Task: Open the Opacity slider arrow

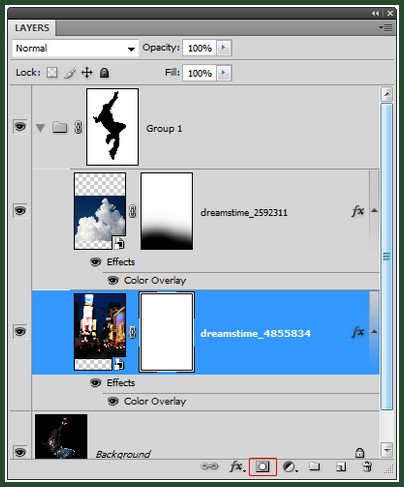Action: 223,48
